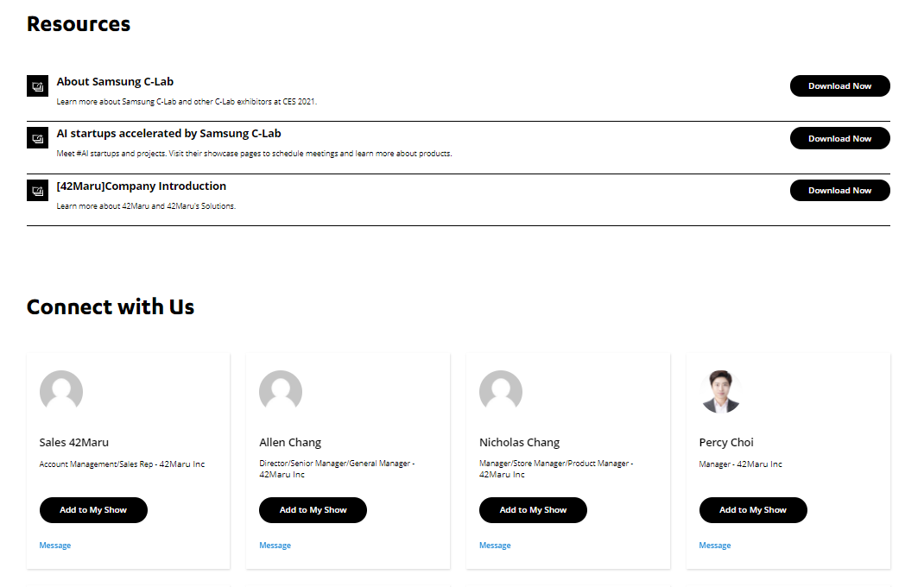This screenshot has width=924, height=587.
Task: Click Nicholas Chang's avatar placeholder
Action: point(501,391)
